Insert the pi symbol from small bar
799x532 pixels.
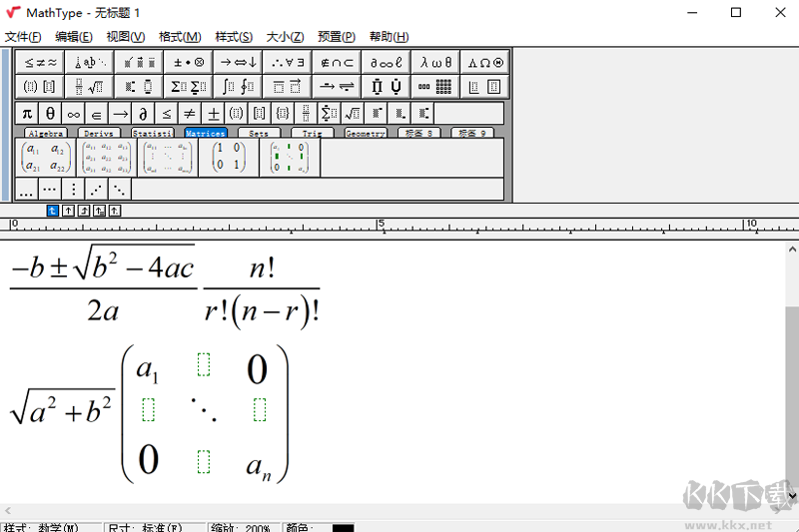coord(27,113)
